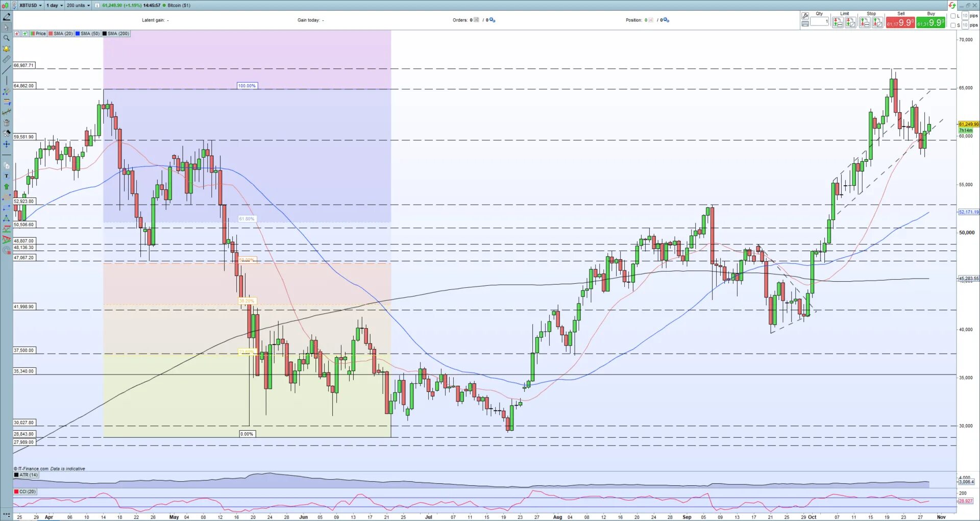Click the 45,283.55 SMA value tag
The height and width of the screenshot is (521, 980).
pyautogui.click(x=968, y=279)
